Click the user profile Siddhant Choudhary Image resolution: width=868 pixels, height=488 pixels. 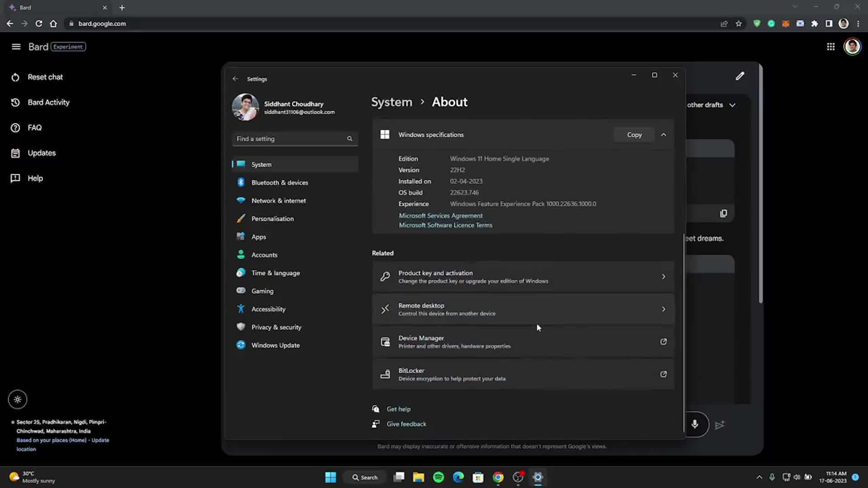click(284, 108)
